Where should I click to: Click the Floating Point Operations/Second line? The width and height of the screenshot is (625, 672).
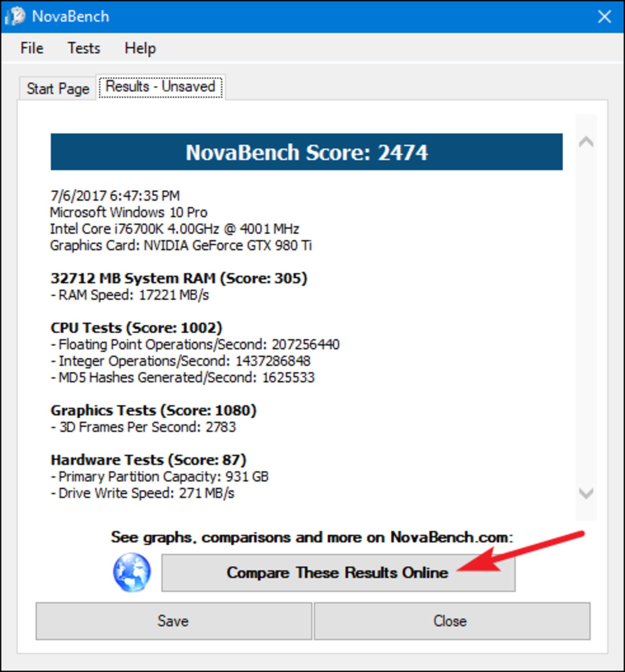click(x=195, y=344)
